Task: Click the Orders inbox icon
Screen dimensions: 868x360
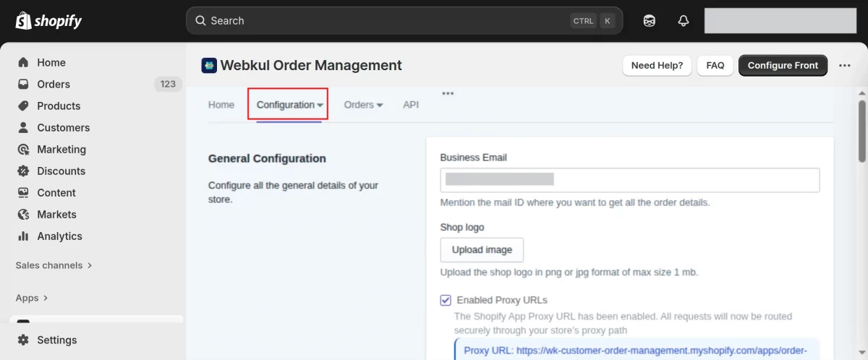Action: click(23, 85)
